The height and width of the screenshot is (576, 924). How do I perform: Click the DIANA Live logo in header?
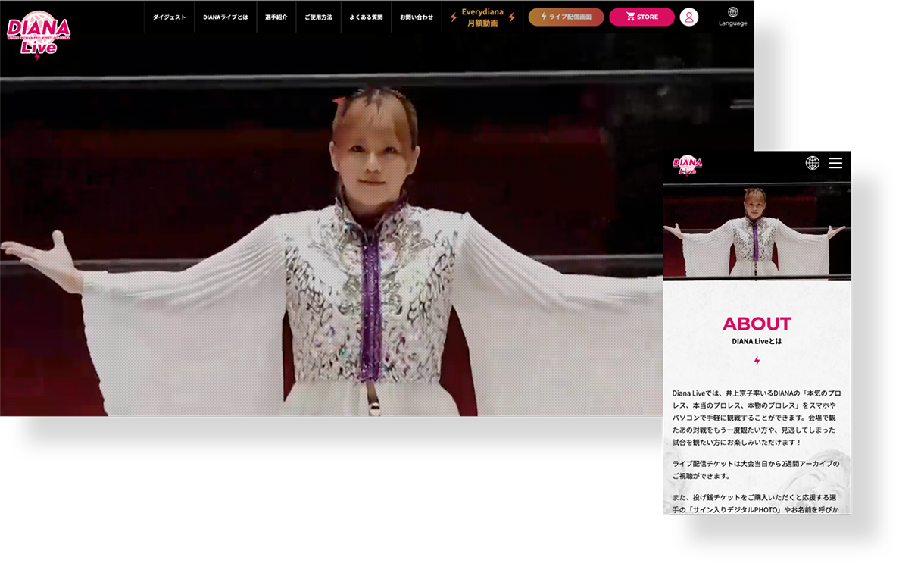[x=39, y=35]
